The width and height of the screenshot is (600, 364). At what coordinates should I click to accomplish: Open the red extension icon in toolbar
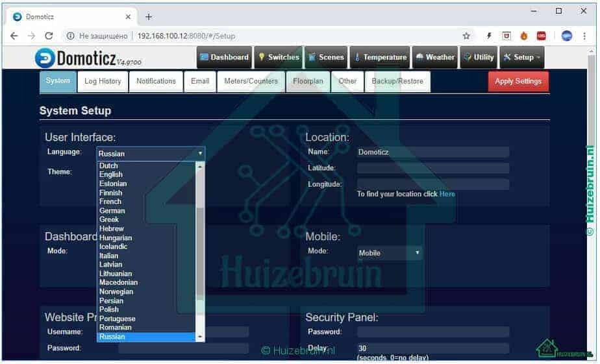click(x=542, y=36)
